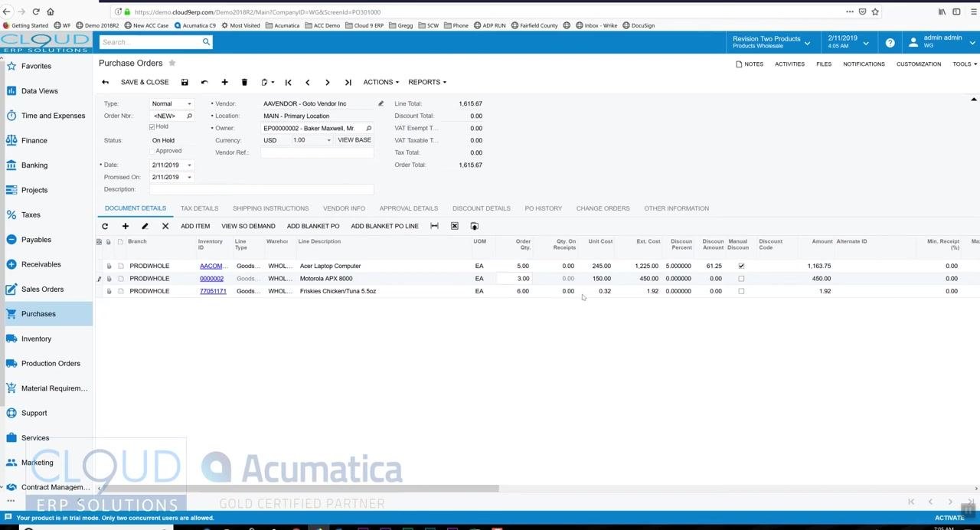
Task: Open the business date 2/11/2019 dropdown
Action: pos(848,42)
